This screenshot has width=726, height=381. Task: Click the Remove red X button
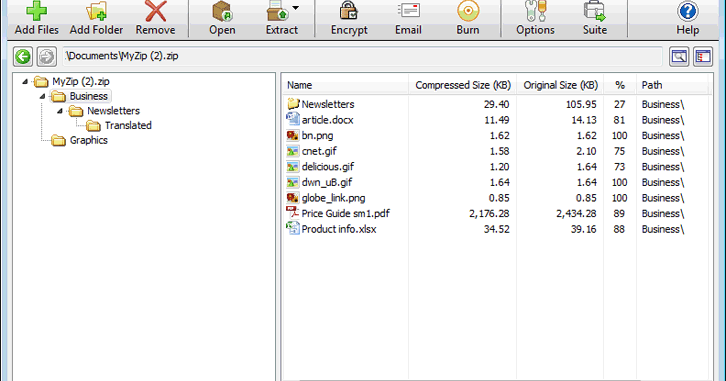click(x=156, y=19)
